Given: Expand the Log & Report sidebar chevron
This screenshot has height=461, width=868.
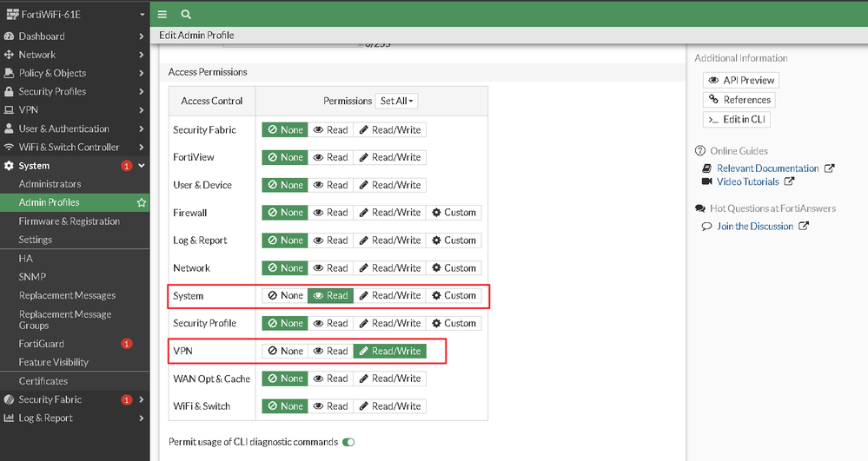Looking at the screenshot, I should pos(142,418).
